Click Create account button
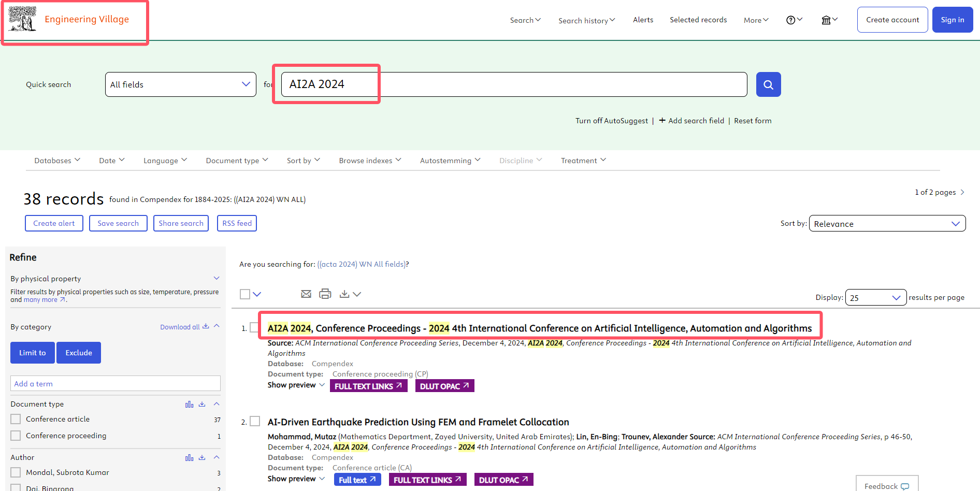980x491 pixels. [x=892, y=20]
